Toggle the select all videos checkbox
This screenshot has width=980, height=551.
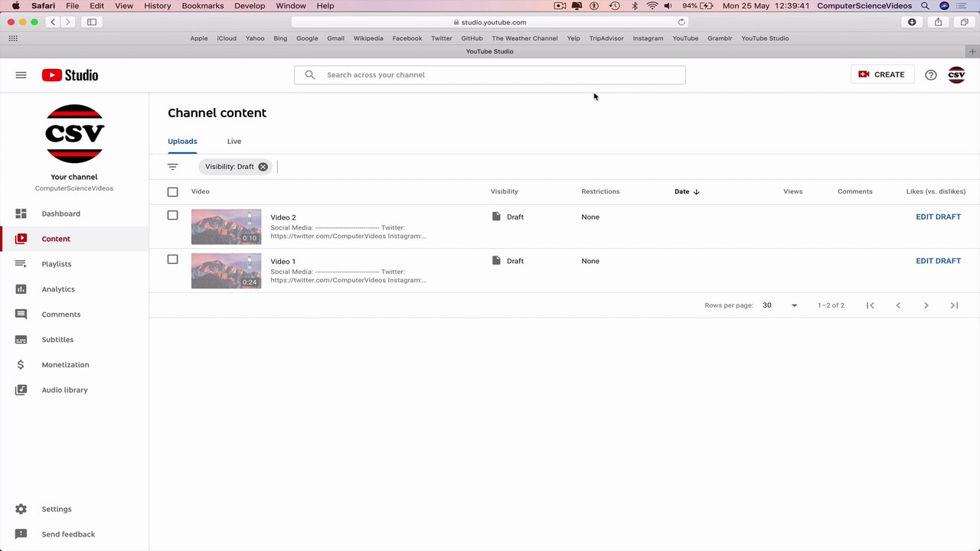click(172, 192)
